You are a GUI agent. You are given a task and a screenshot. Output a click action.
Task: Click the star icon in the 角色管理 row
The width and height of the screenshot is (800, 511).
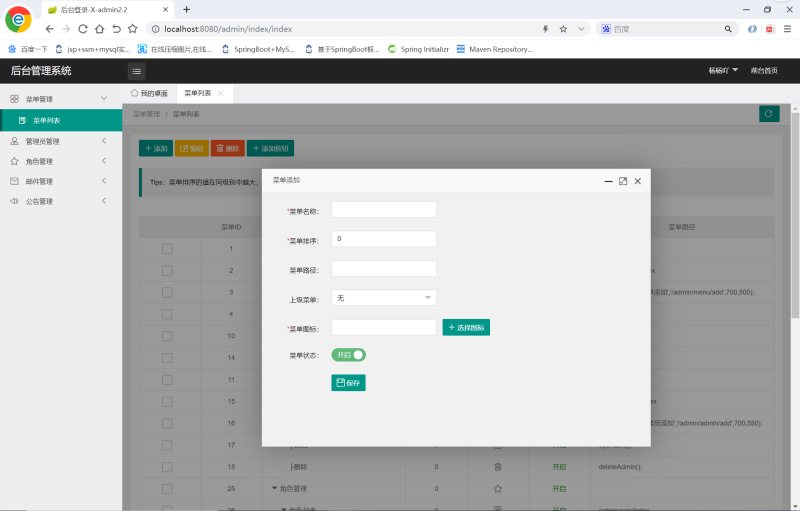click(x=498, y=489)
